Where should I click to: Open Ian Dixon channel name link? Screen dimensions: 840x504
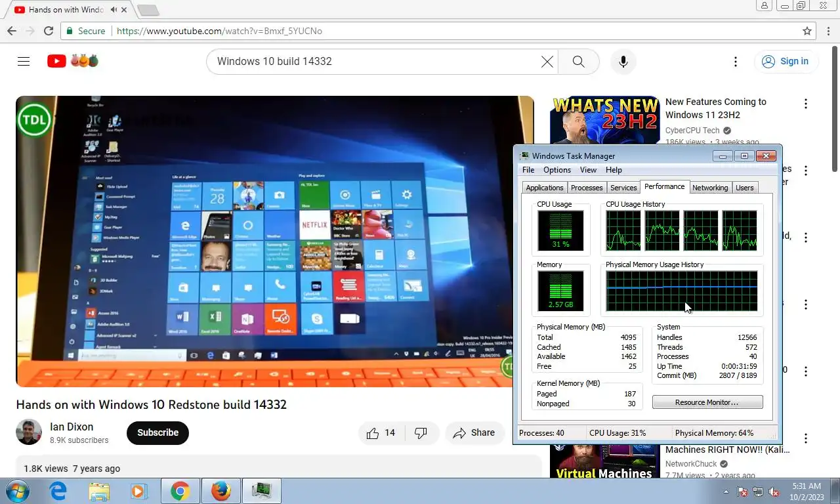tap(72, 427)
